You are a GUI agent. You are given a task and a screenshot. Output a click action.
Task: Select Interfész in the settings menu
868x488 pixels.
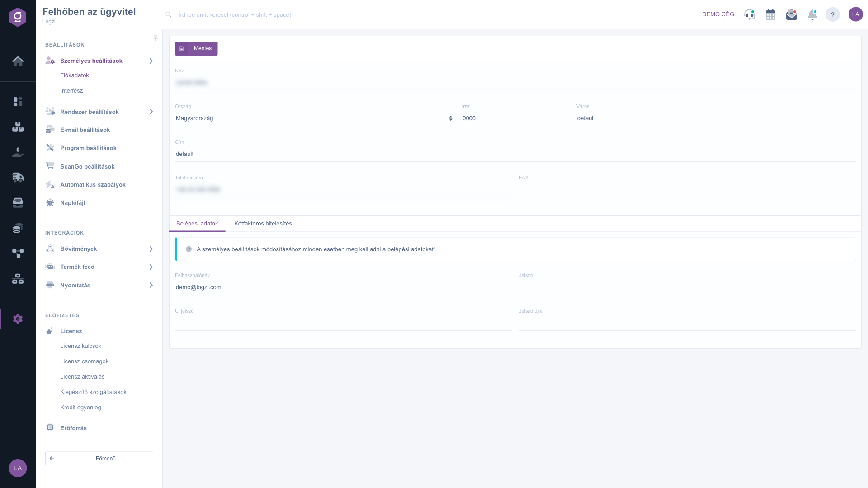click(71, 91)
